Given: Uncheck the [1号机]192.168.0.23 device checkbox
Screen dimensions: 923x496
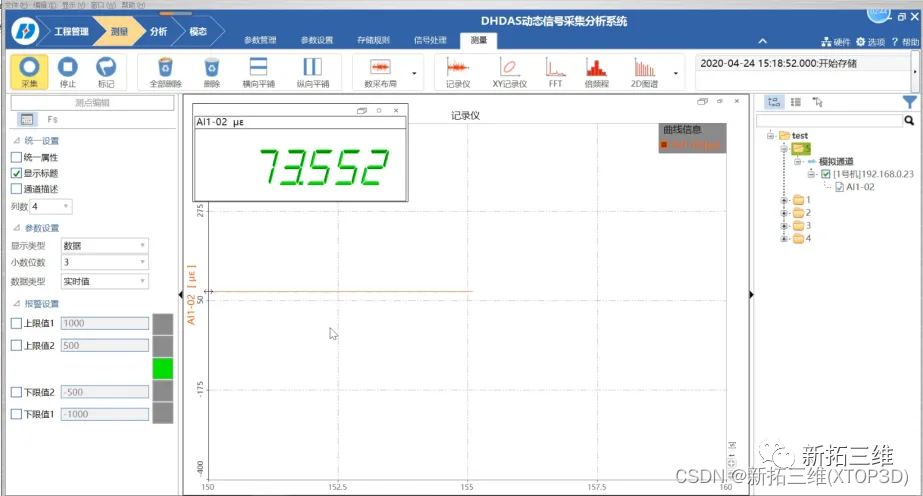Looking at the screenshot, I should click(825, 174).
